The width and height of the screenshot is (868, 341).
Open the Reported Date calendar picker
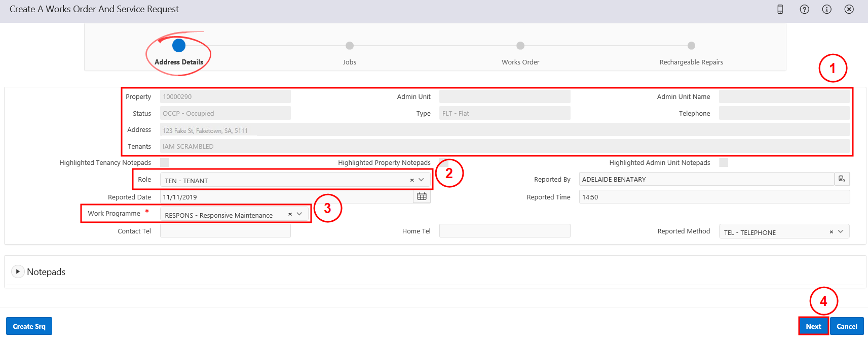(x=422, y=197)
